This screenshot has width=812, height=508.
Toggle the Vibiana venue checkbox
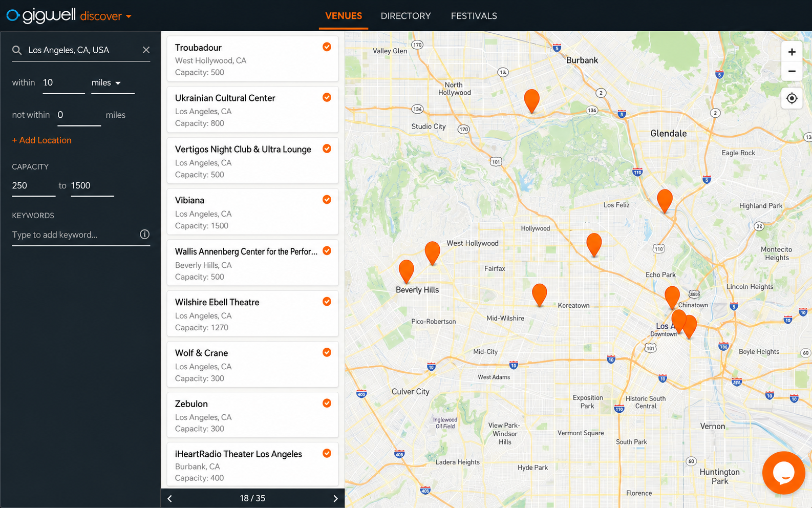(x=327, y=199)
